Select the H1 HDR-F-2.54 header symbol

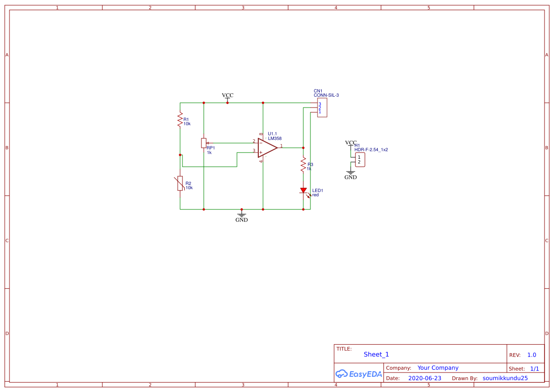tap(359, 160)
